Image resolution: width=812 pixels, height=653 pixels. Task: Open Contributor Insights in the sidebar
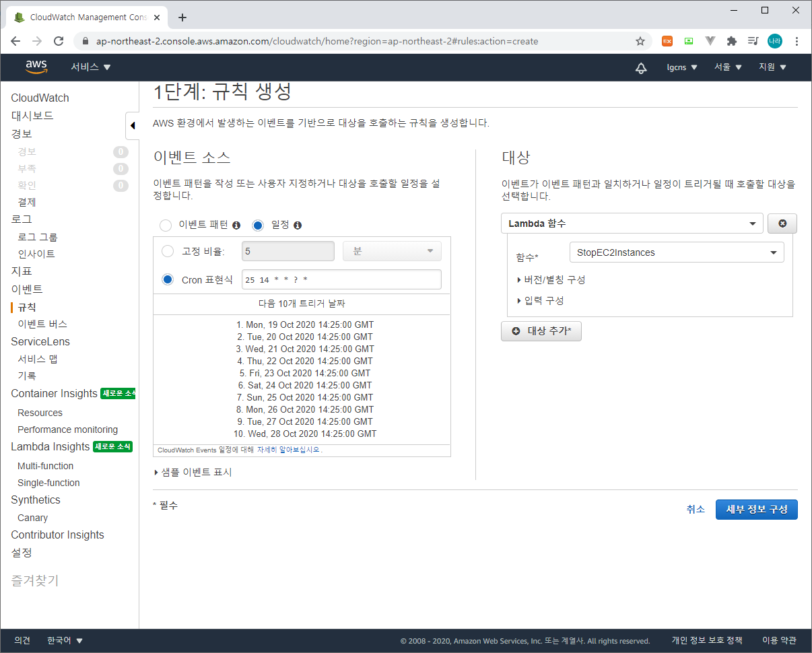coord(57,535)
